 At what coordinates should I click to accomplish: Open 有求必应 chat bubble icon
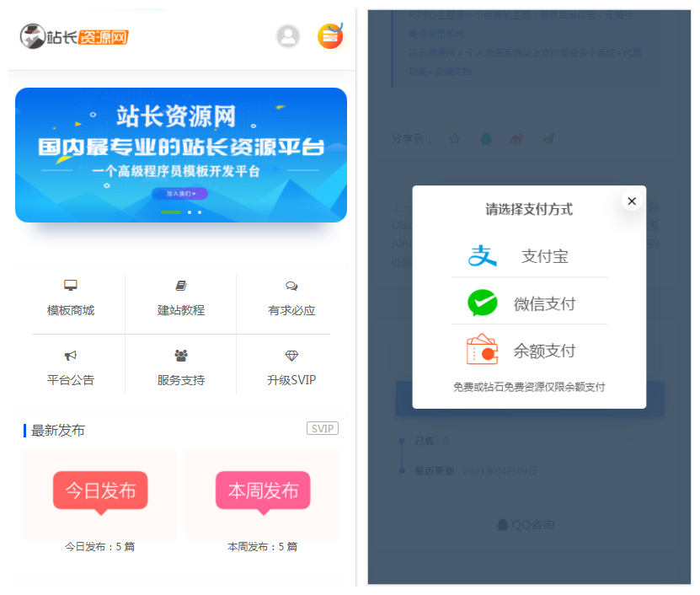click(291, 286)
